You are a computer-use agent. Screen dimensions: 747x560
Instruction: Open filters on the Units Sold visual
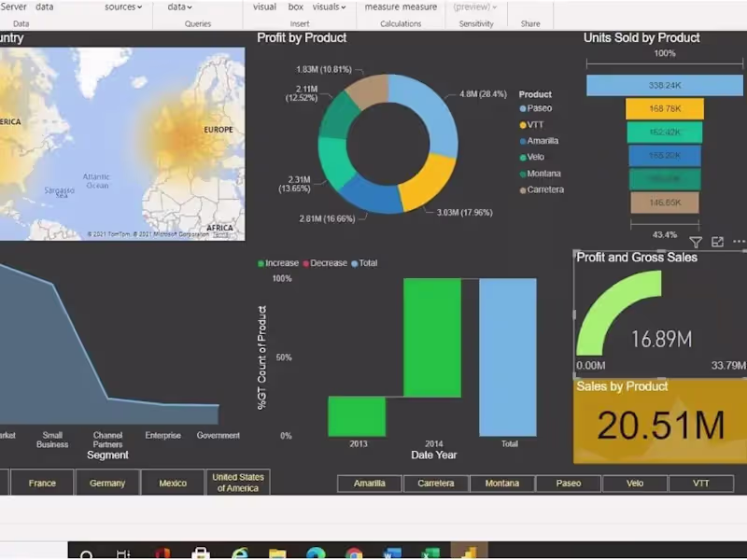point(697,242)
